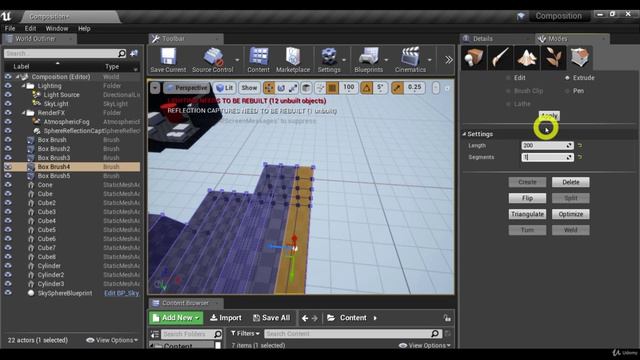The image size is (640, 360).
Task: Reset the Length value to default
Action: tap(580, 145)
